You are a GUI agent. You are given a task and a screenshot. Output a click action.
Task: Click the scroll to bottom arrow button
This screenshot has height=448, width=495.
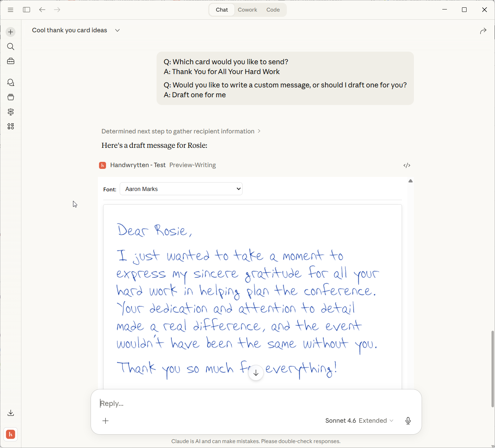(256, 373)
